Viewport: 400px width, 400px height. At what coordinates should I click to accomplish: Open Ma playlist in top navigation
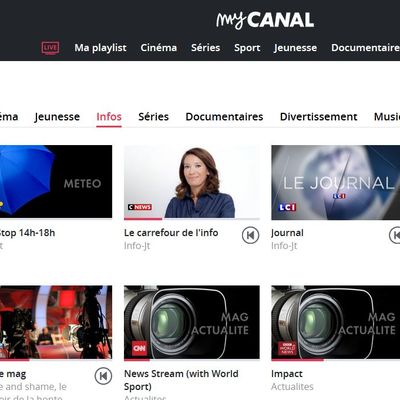(x=100, y=48)
